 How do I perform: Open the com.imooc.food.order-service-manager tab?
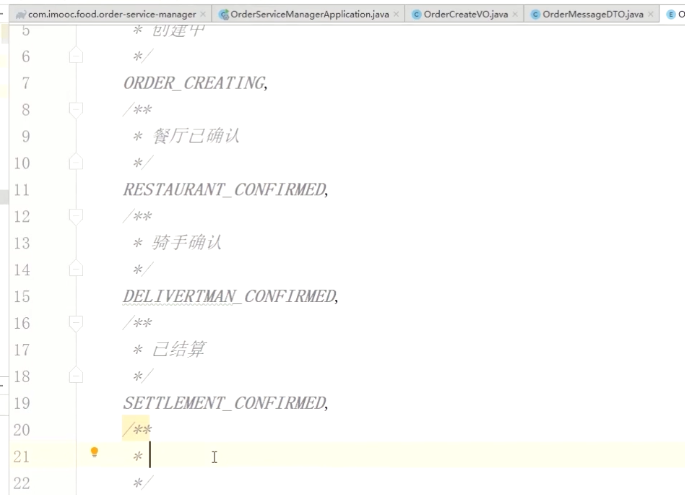tap(112, 14)
